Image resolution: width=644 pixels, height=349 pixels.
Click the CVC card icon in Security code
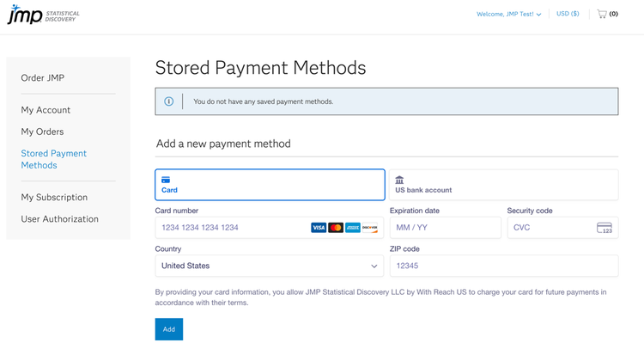coord(605,228)
